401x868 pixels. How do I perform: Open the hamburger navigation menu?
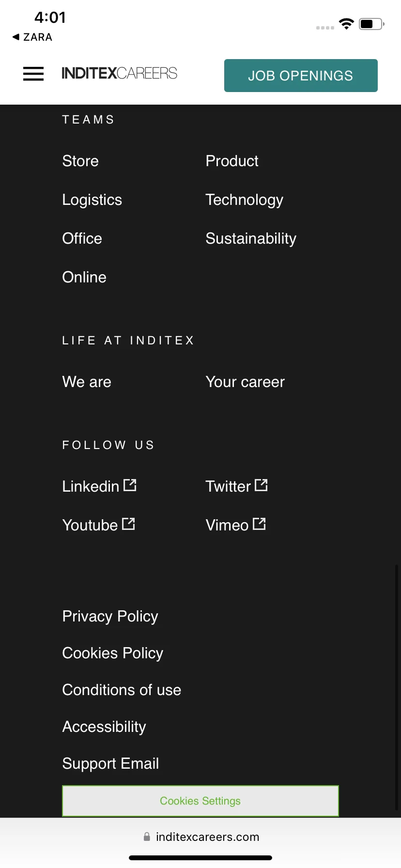coord(33,74)
